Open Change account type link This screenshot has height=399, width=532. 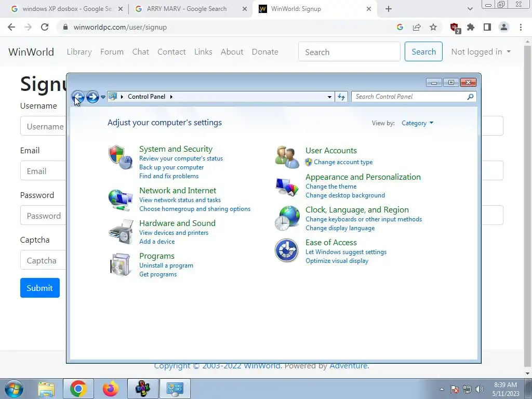click(x=343, y=162)
